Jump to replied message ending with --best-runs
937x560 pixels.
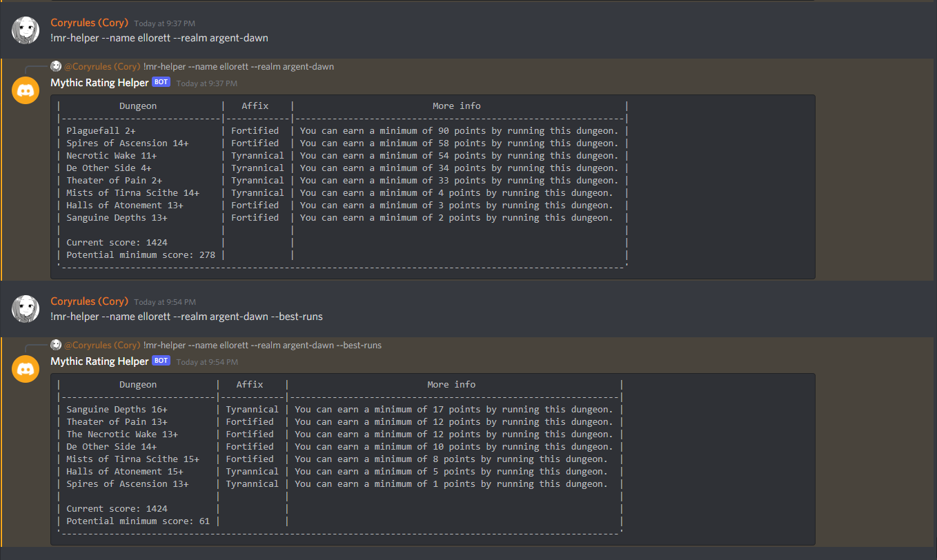point(262,346)
